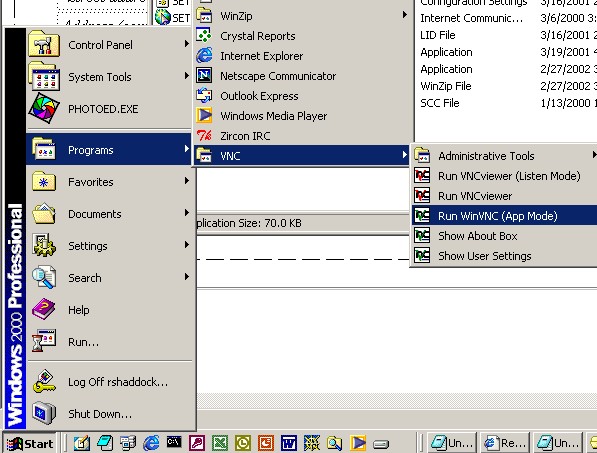Viewport: 597px width, 453px height.
Task: Click the Media Player quick launch icon
Action: [358, 443]
